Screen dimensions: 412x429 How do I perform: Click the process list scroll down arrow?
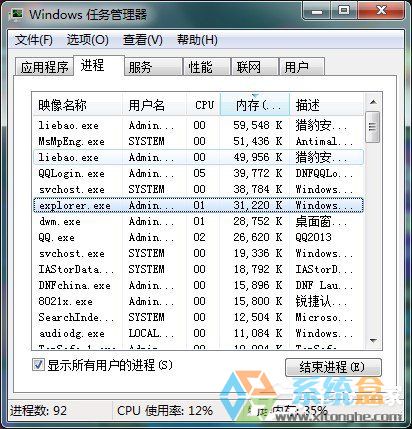click(x=373, y=340)
